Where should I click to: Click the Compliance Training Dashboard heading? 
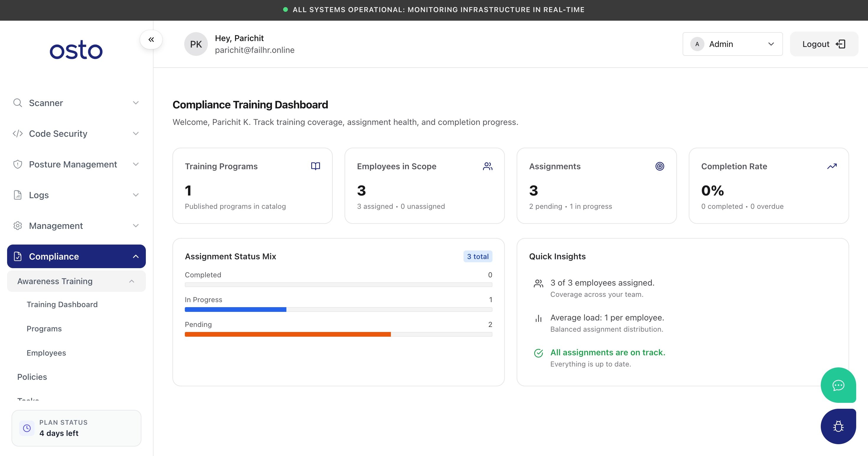pos(250,105)
